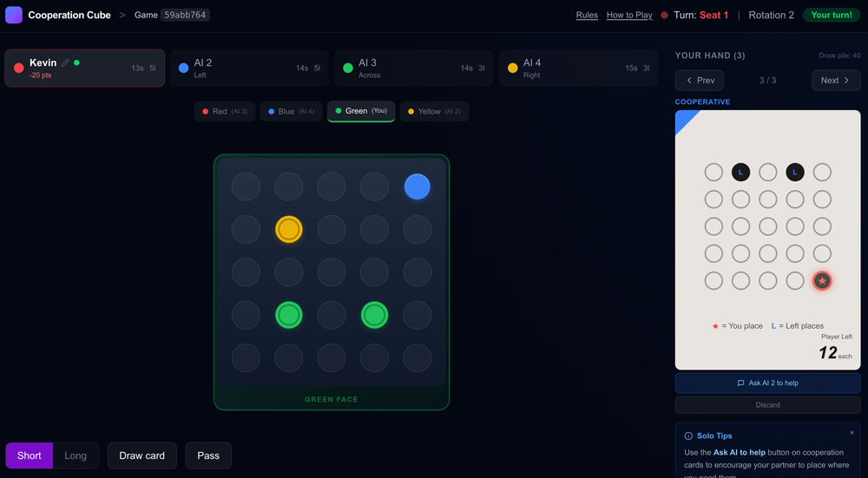
Task: Click AI 3's green seat dot
Action: 348,68
